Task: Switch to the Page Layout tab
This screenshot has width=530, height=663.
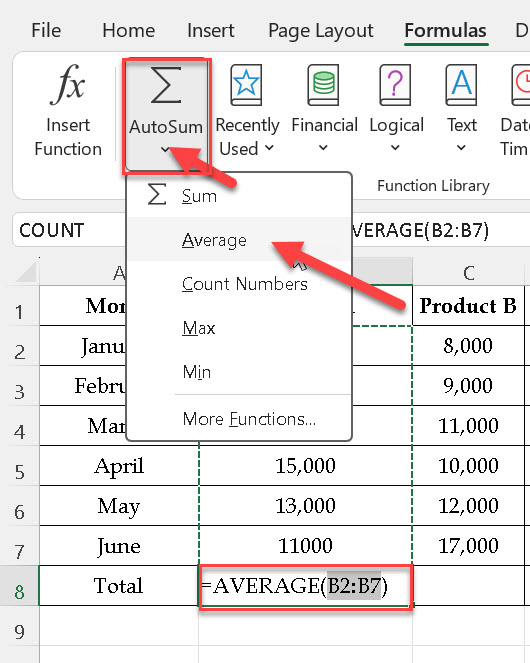Action: [321, 31]
